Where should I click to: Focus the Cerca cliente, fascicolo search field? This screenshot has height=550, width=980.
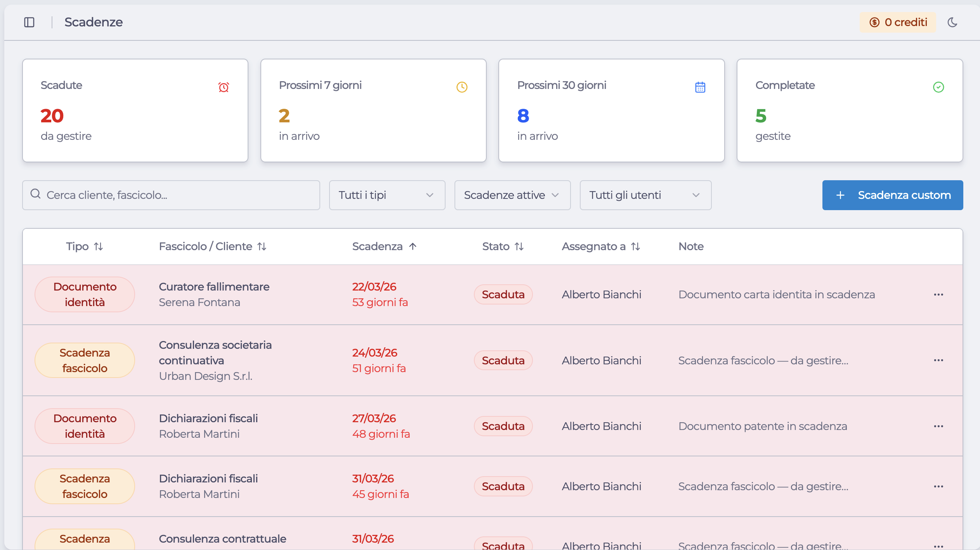pos(171,195)
